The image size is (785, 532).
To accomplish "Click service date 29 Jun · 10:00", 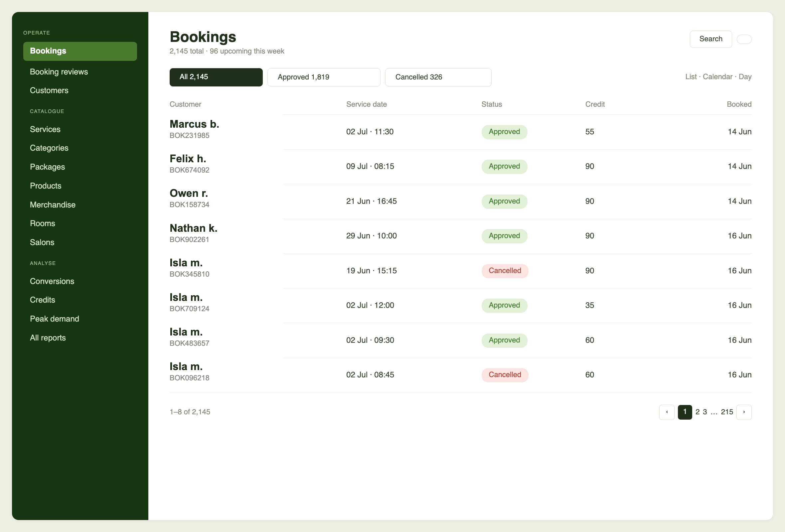I will [372, 236].
